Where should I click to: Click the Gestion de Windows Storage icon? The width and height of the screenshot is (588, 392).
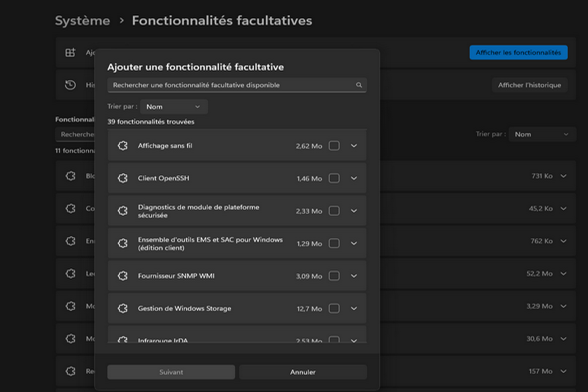(x=122, y=309)
